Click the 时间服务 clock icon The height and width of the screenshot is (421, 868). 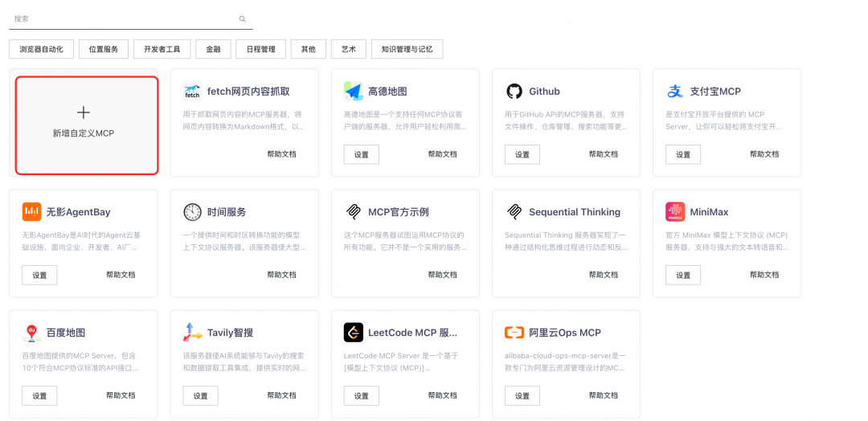[193, 212]
